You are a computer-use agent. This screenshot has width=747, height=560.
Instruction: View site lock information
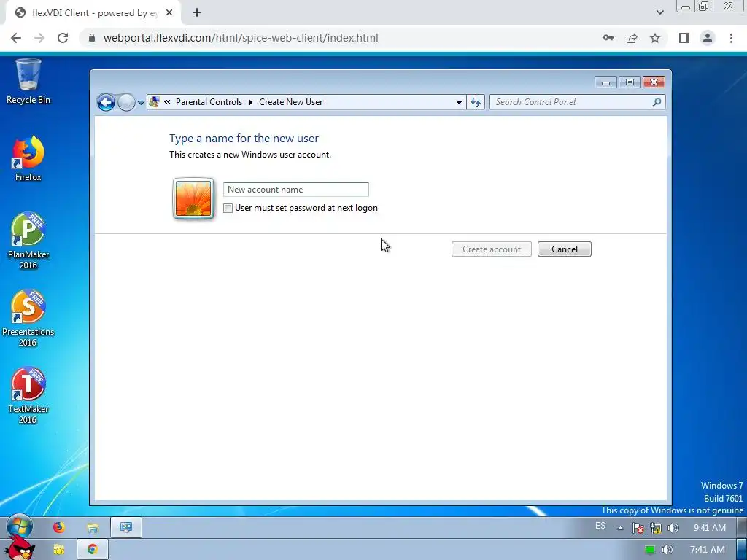[x=92, y=38]
